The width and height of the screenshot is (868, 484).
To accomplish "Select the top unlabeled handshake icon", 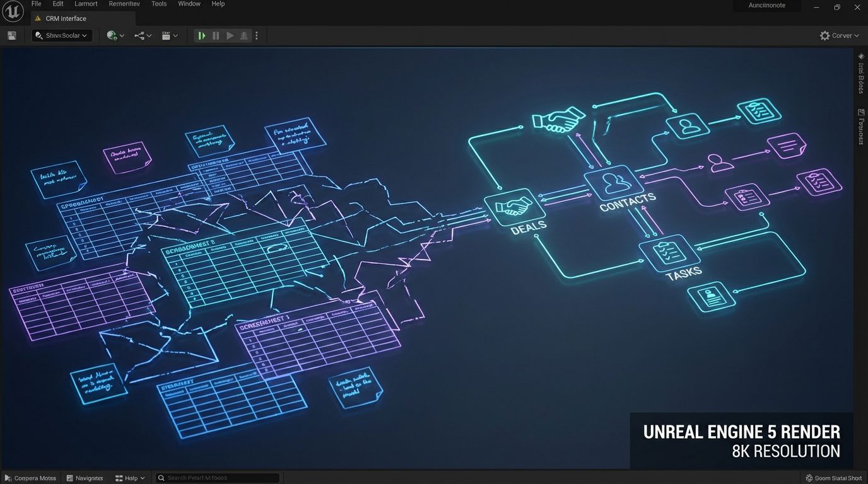I will (x=558, y=119).
